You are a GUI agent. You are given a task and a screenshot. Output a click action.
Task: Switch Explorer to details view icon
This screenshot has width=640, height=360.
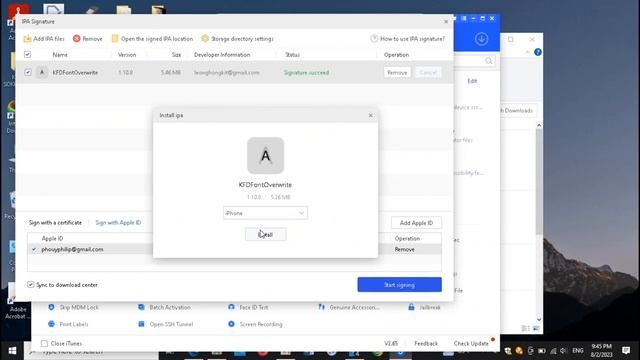click(x=526, y=328)
